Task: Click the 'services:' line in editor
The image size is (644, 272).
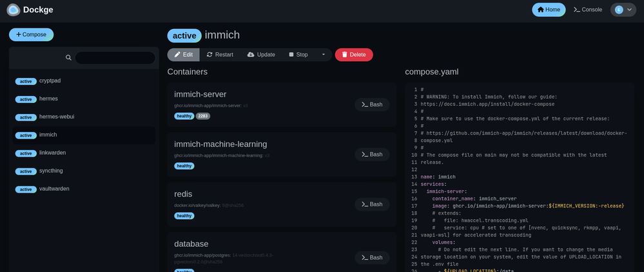Action: [434, 184]
